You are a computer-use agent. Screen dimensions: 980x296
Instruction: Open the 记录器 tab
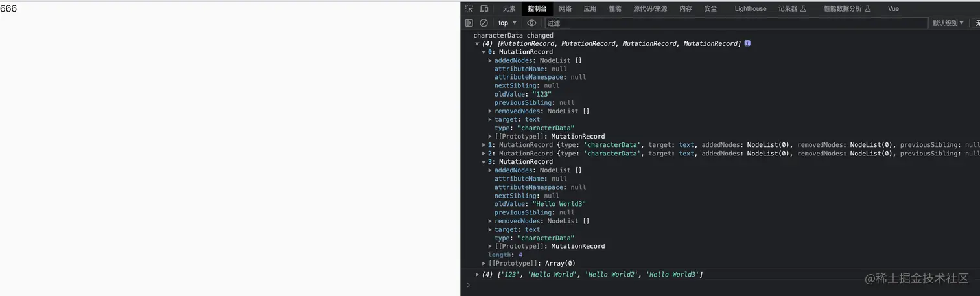click(x=792, y=8)
